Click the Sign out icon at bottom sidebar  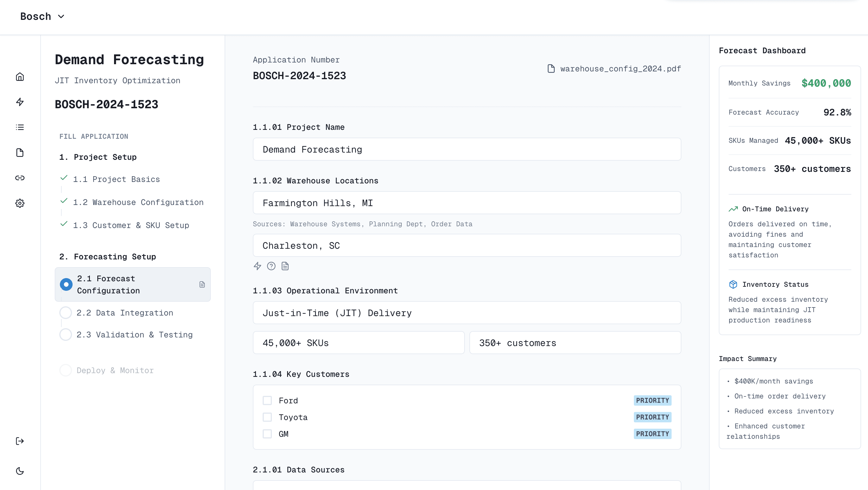pos(20,441)
